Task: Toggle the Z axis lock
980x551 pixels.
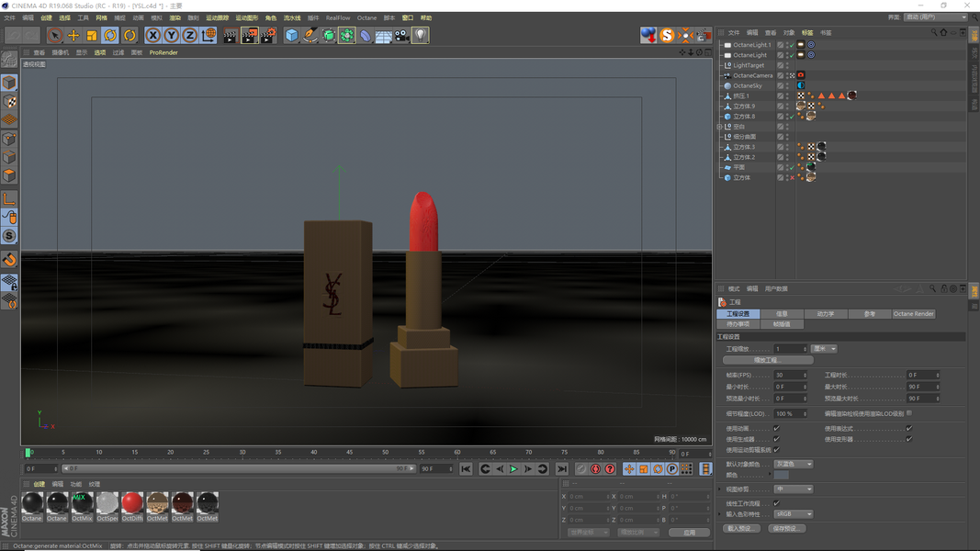Action: tap(190, 36)
